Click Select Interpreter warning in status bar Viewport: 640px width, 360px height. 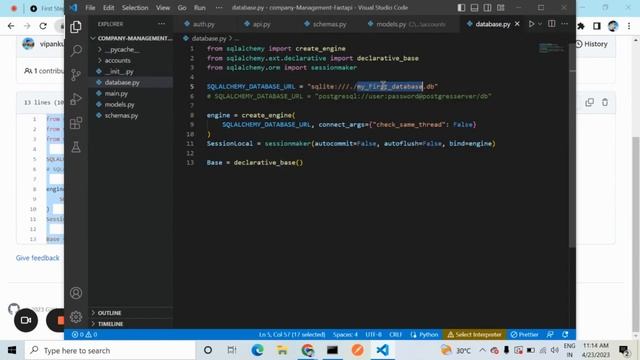[x=475, y=334]
